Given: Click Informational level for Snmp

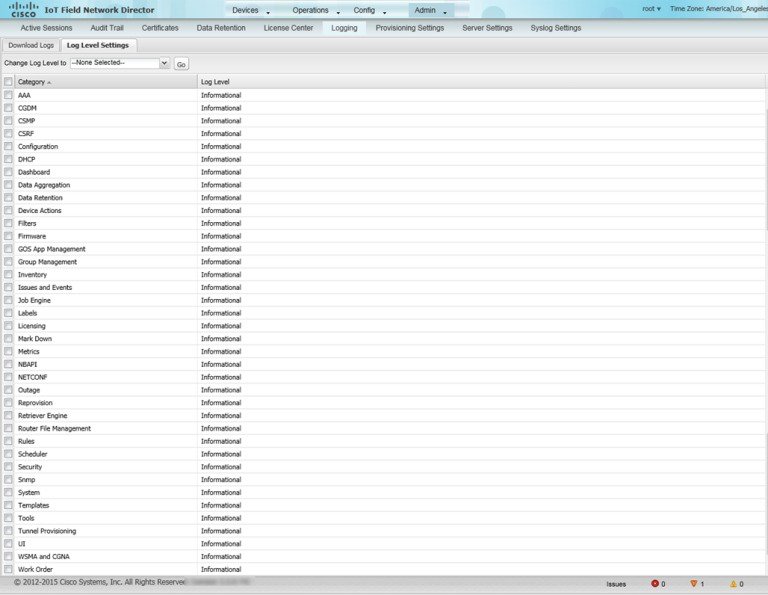Looking at the screenshot, I should pos(221,479).
